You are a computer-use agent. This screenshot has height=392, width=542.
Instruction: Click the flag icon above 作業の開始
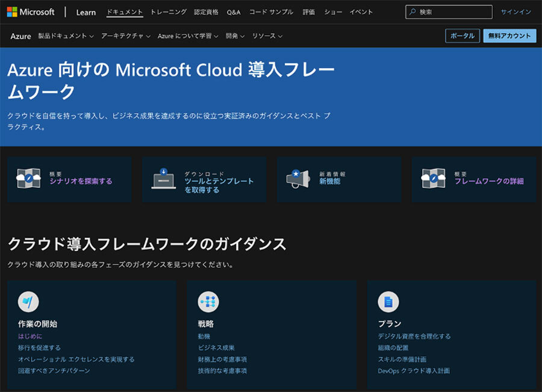click(28, 302)
